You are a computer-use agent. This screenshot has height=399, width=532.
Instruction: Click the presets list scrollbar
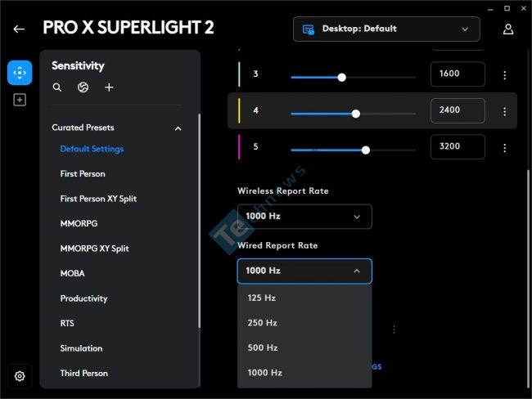(199, 221)
